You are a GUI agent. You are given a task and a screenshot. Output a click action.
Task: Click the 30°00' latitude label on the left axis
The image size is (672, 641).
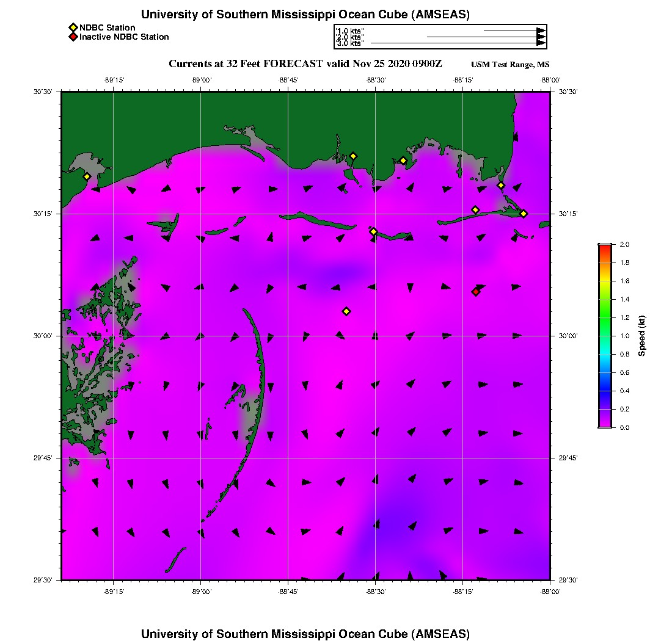[42, 336]
